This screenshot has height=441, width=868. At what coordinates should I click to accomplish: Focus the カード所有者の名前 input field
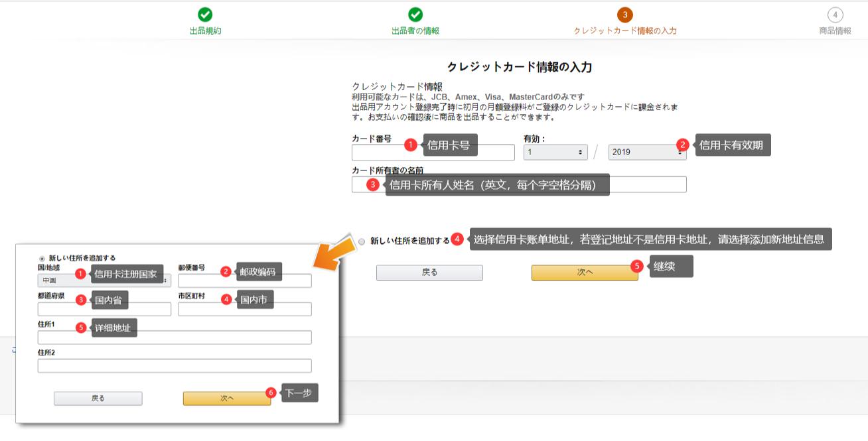pyautogui.click(x=519, y=184)
